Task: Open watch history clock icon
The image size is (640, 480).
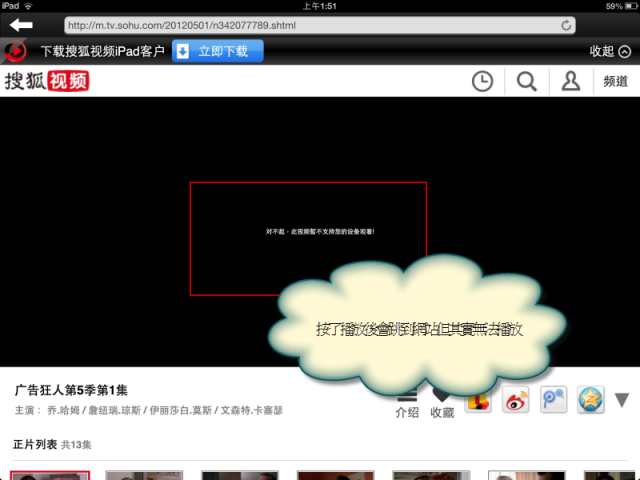Action: tap(482, 81)
